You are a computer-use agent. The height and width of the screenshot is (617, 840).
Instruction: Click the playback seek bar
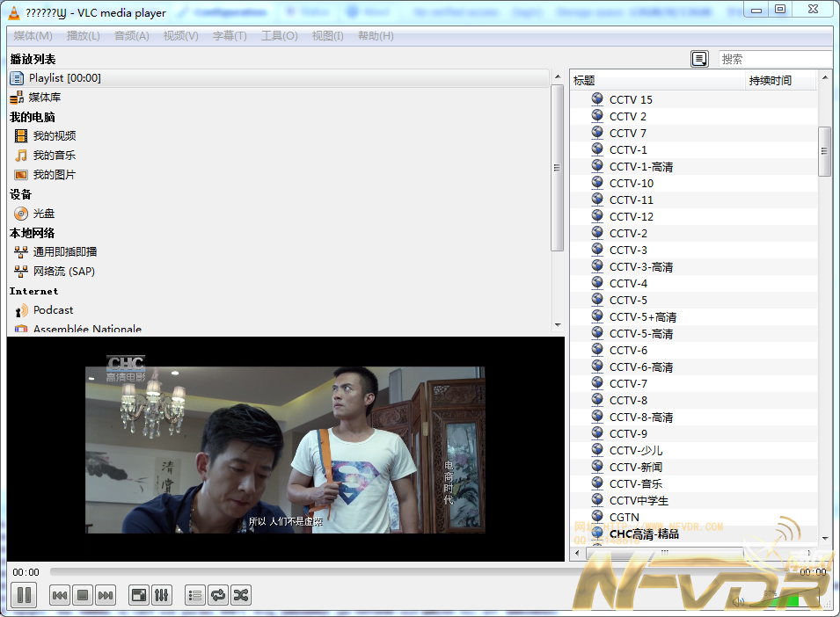(x=413, y=572)
